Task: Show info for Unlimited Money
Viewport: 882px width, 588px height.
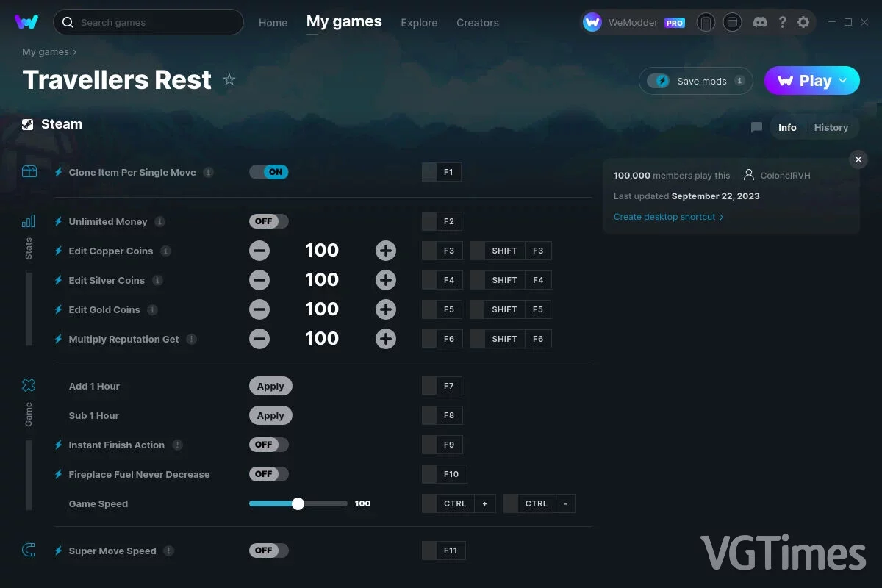Action: pos(159,221)
